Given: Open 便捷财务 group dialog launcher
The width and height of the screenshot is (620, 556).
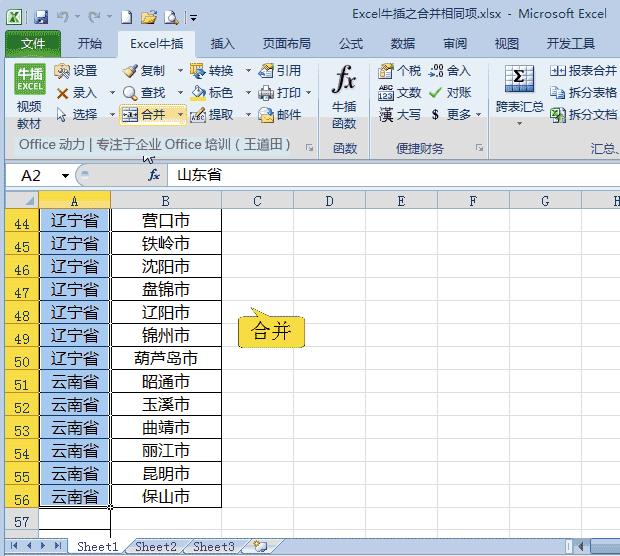Looking at the screenshot, I should tap(479, 148).
